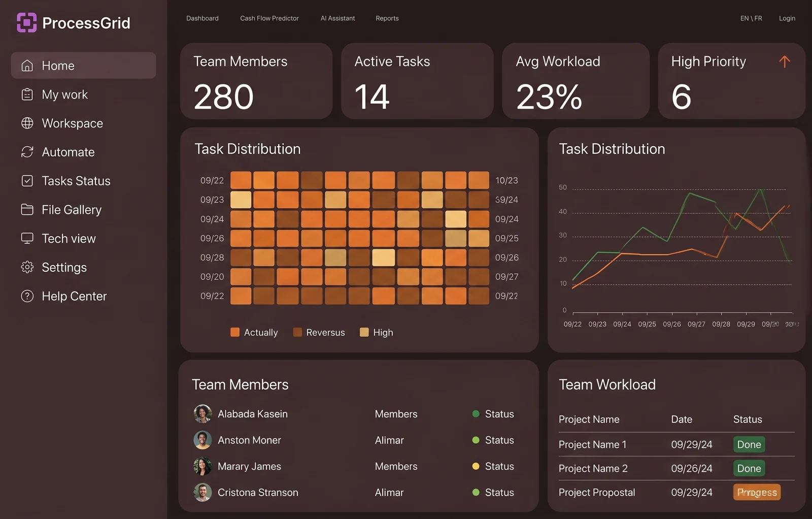Switch to the Cash Flow Predictor tab
812x519 pixels.
tap(269, 18)
